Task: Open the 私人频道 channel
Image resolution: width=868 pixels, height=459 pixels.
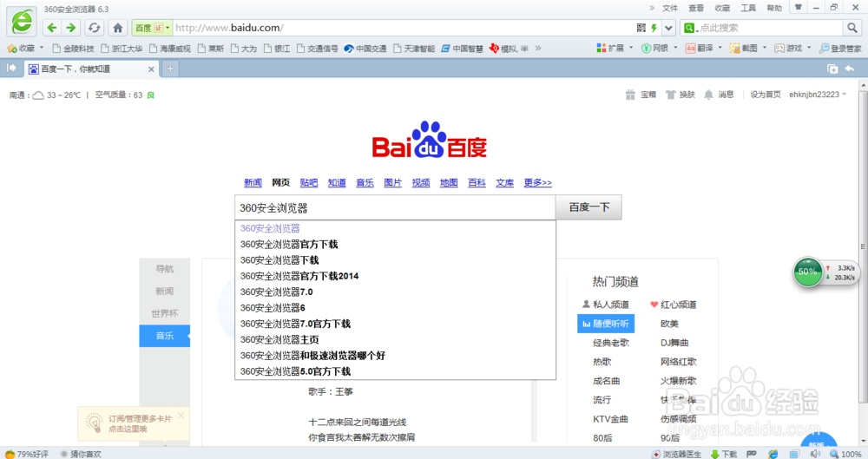Action: click(606, 305)
